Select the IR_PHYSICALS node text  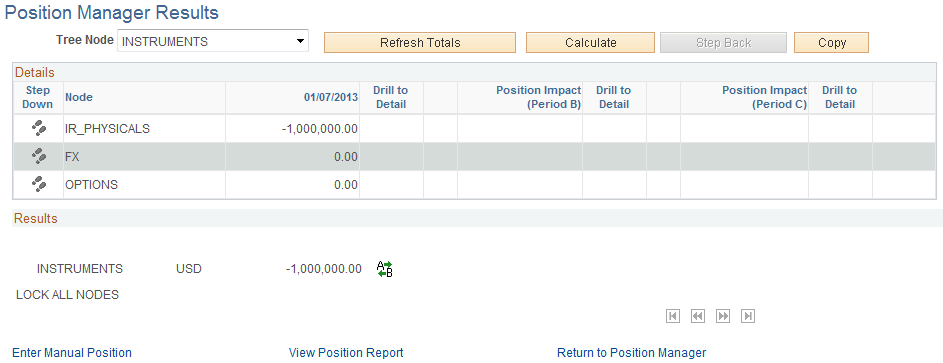(108, 129)
